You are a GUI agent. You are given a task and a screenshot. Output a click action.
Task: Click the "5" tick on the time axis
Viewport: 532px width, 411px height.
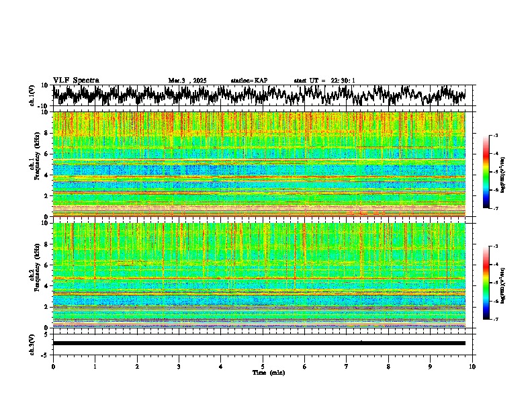click(263, 367)
